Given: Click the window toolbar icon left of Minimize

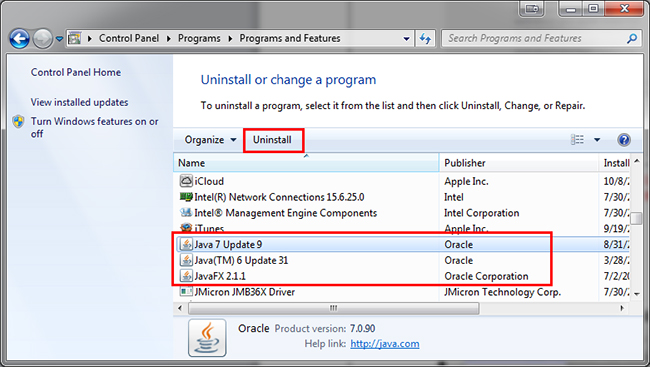Looking at the screenshot, I should point(532,9).
